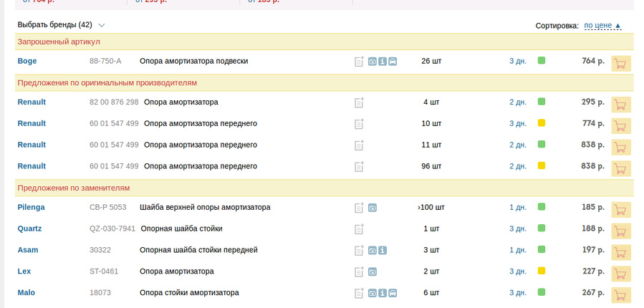Viewport: 644px width, 308px height.
Task: Add Quartz QZ-030-7941 to cart
Action: (x=621, y=231)
